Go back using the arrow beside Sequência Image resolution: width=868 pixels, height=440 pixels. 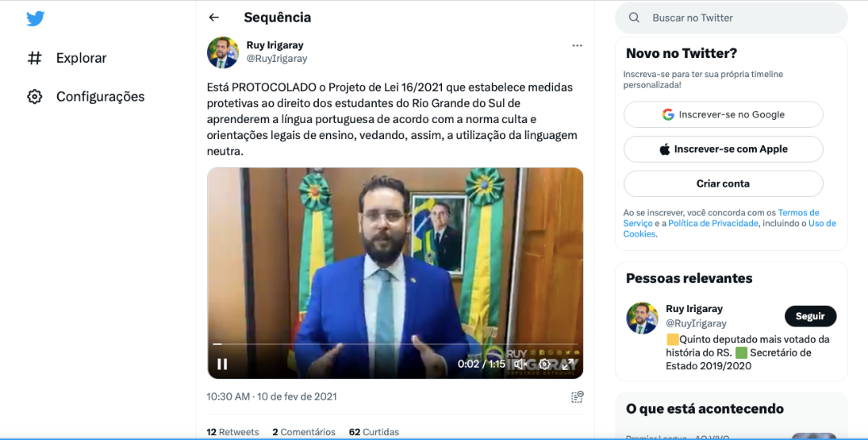(x=213, y=18)
